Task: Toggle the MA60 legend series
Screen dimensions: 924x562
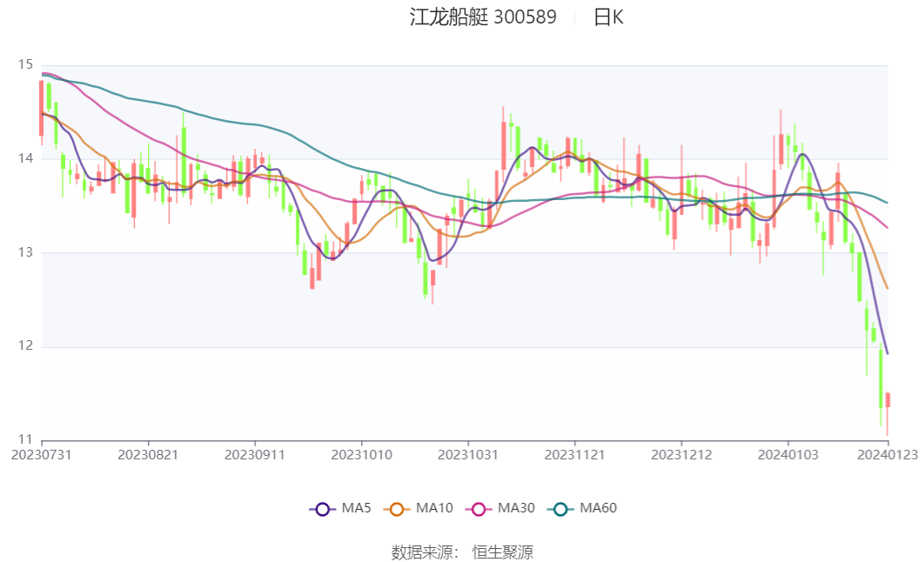Action: [581, 508]
